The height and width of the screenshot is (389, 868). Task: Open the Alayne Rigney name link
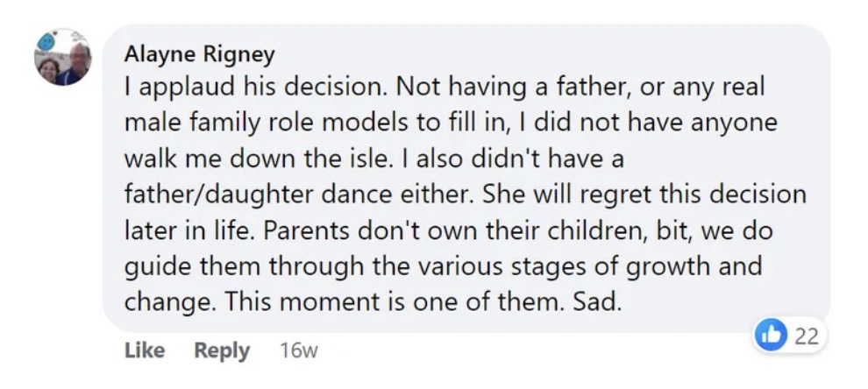click(199, 54)
